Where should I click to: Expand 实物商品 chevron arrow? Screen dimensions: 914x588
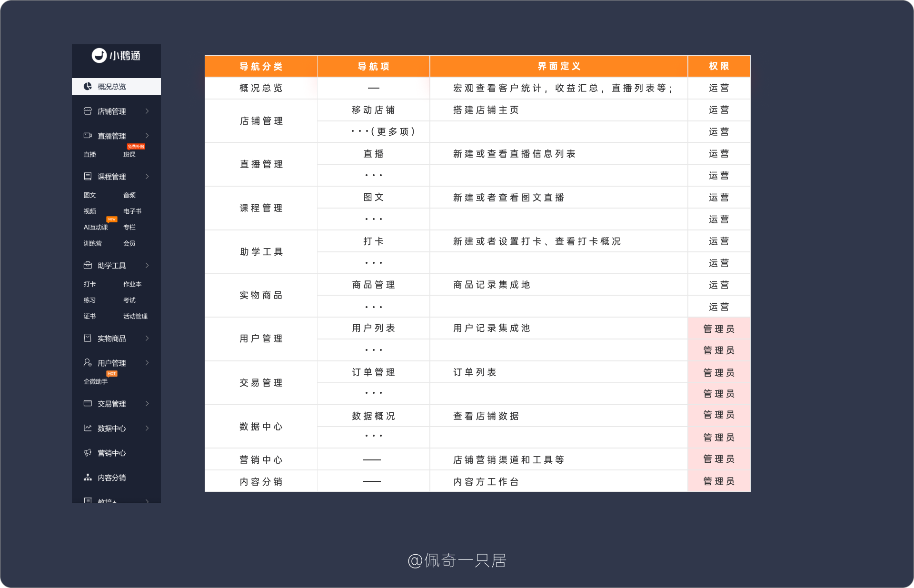(147, 338)
